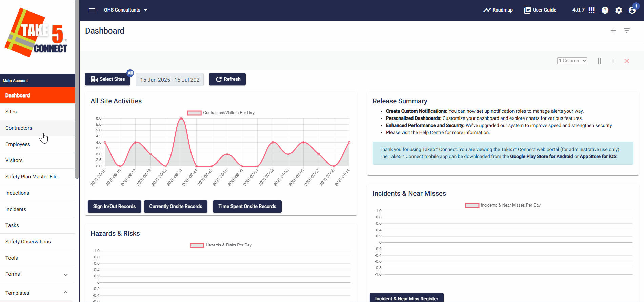Expand the OHS Consultants account dropdown

tap(125, 10)
